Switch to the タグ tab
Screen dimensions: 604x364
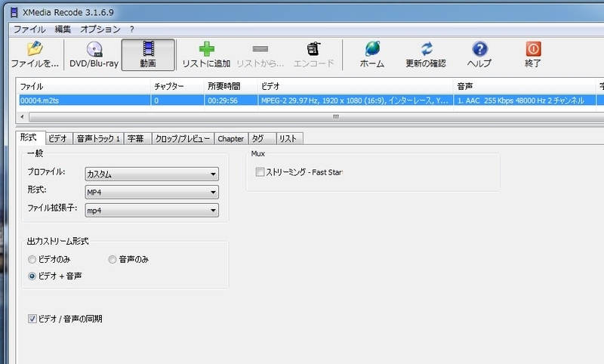pyautogui.click(x=262, y=139)
